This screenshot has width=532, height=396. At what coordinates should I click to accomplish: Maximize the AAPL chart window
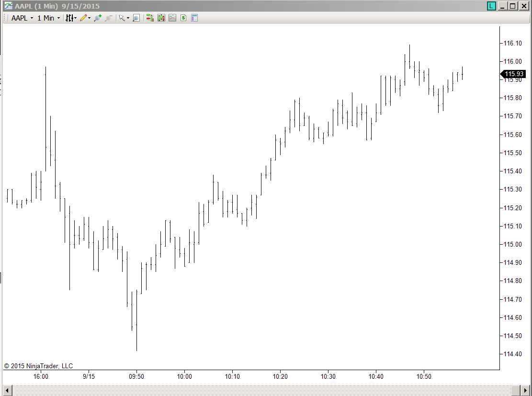pyautogui.click(x=513, y=6)
